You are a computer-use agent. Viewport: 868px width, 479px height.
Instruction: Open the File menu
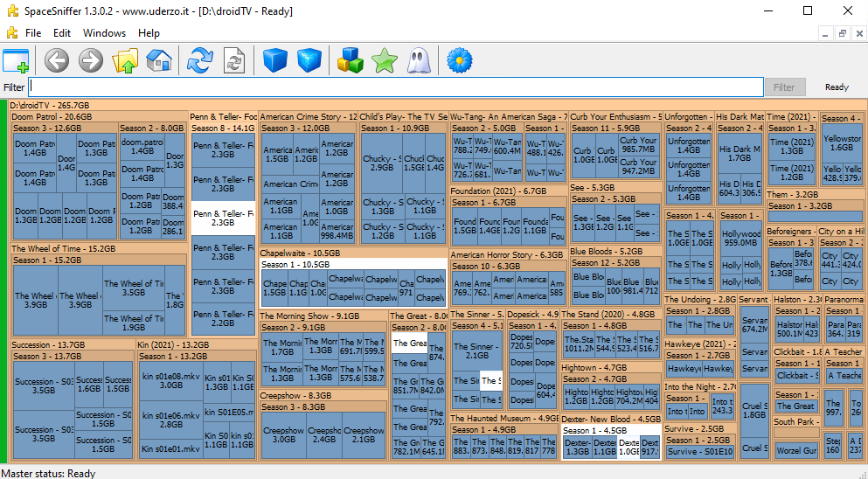33,33
